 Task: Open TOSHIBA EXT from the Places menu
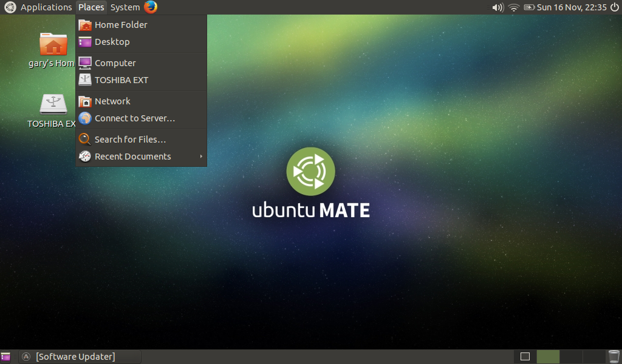pyautogui.click(x=141, y=80)
